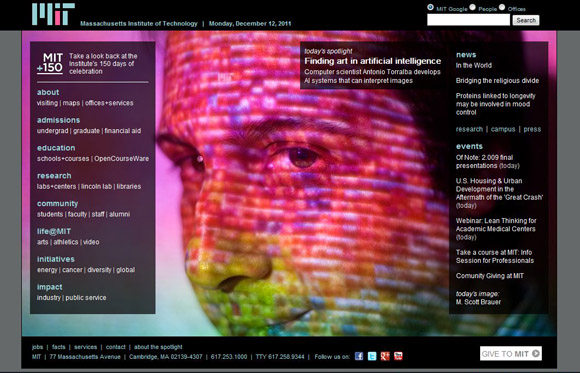Open the admissions section heading

[58, 120]
